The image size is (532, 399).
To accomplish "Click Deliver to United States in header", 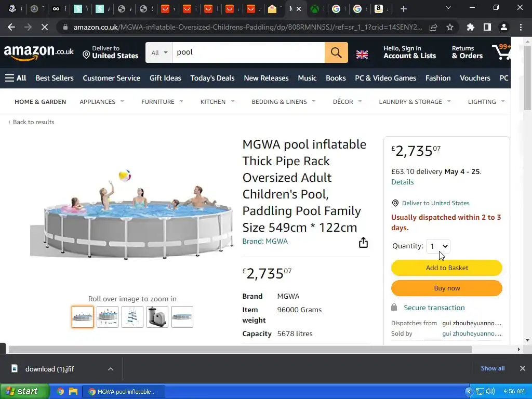I will click(x=111, y=52).
